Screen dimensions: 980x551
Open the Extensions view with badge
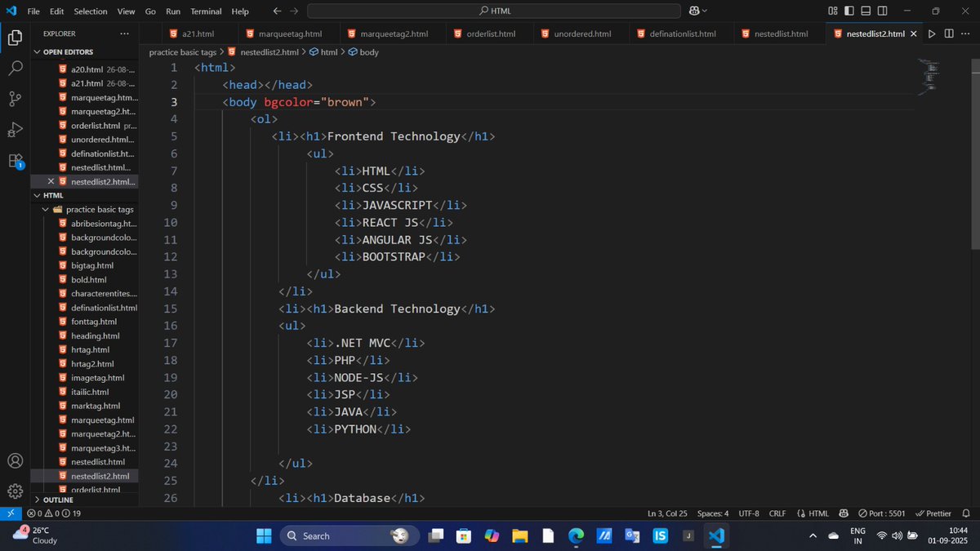(x=15, y=161)
